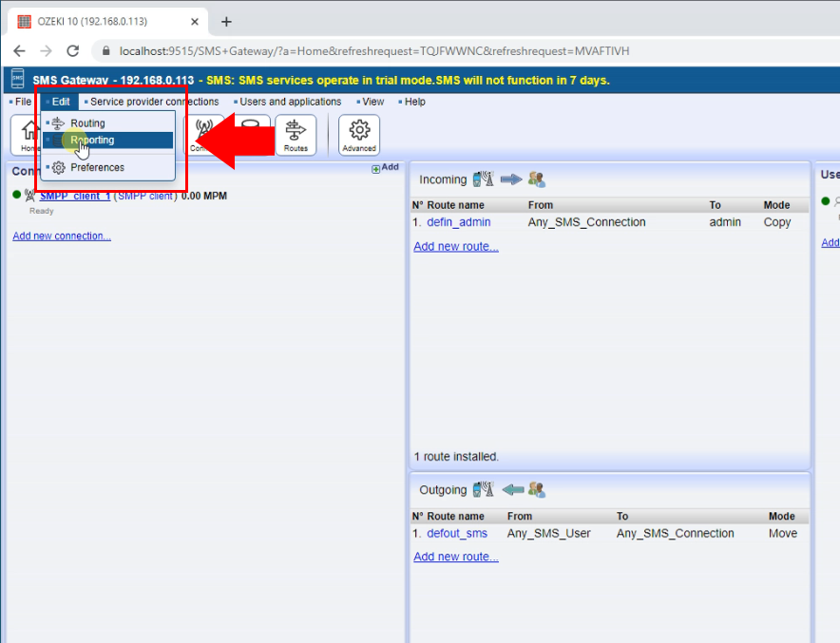Screen dimensions: 840x643
Task: Open the defout_sms route link
Action: click(x=457, y=533)
